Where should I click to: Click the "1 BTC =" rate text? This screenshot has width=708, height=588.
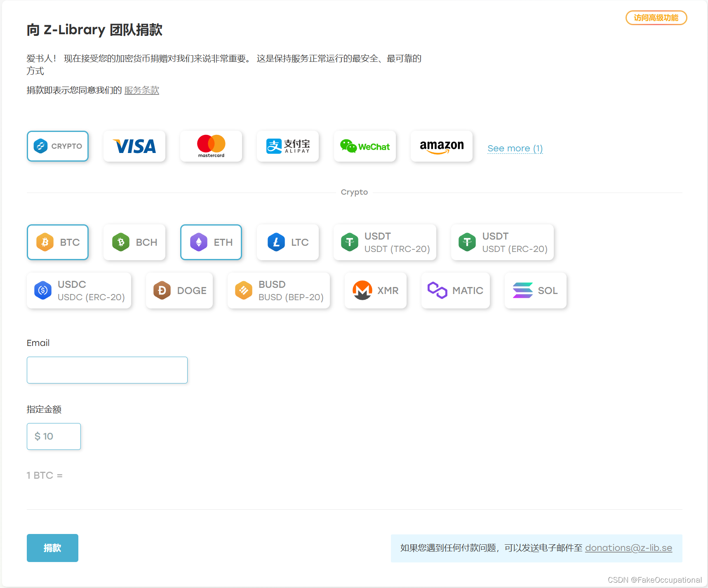(45, 475)
